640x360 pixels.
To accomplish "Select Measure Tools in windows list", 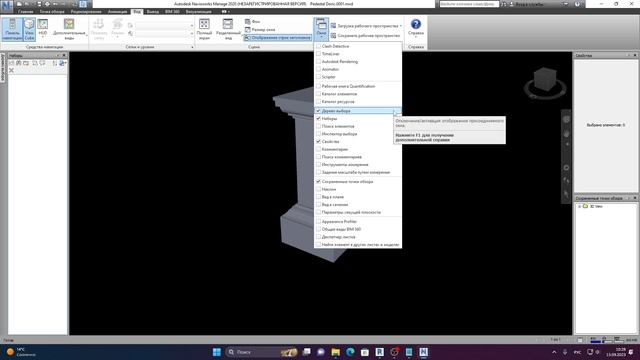I will coord(358,164).
